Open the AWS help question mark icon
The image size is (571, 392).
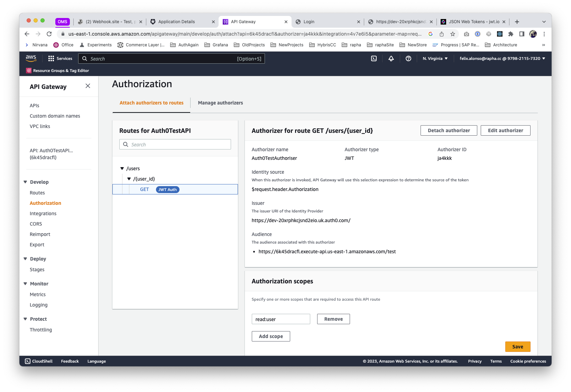[x=408, y=59]
